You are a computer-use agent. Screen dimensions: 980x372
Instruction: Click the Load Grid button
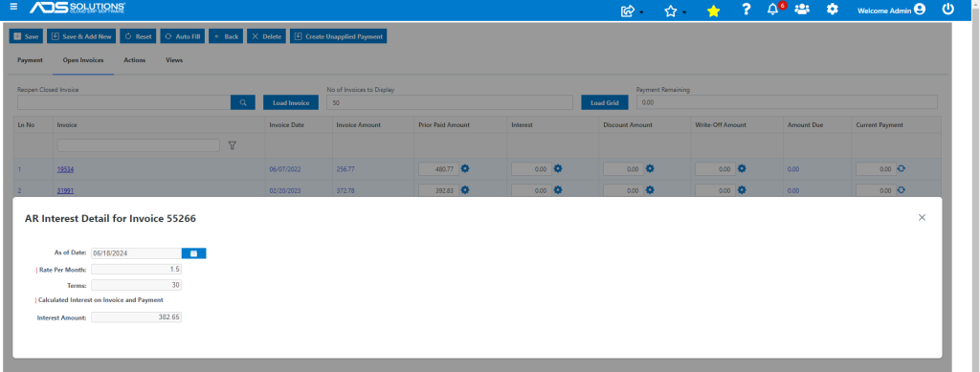coord(605,102)
